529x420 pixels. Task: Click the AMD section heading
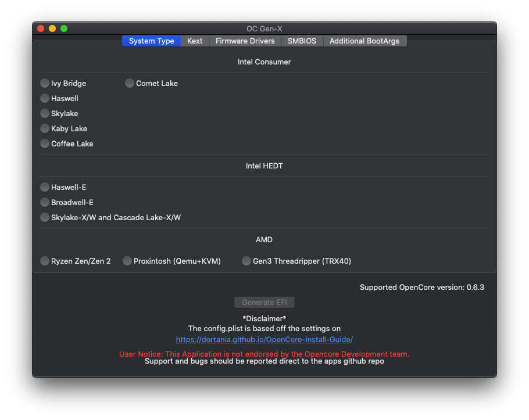(x=264, y=240)
